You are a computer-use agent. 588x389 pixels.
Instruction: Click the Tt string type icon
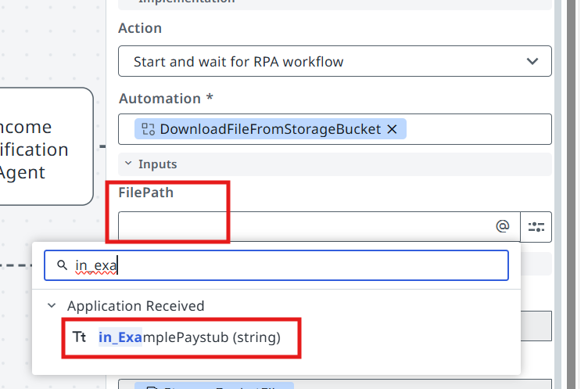[79, 337]
